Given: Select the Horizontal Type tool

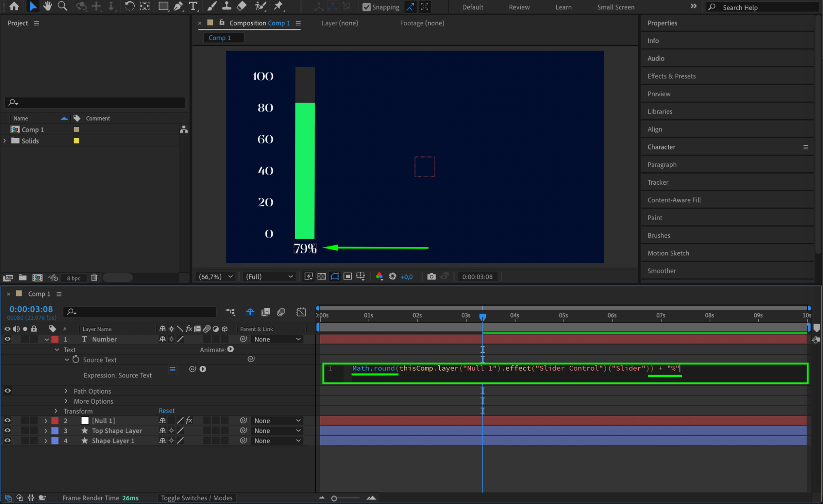Looking at the screenshot, I should pyautogui.click(x=193, y=6).
